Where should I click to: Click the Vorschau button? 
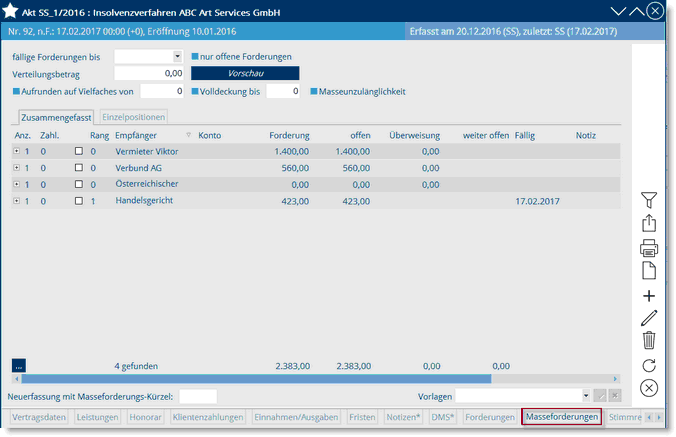[245, 73]
